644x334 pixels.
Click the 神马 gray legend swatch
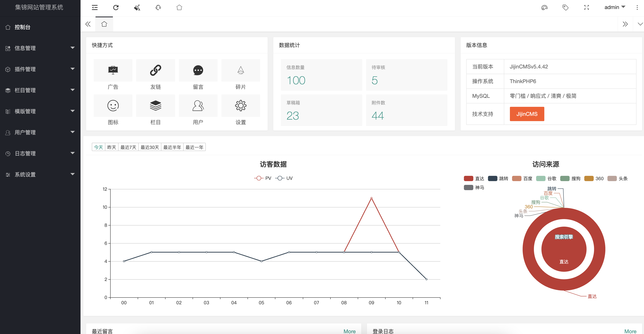pos(468,187)
